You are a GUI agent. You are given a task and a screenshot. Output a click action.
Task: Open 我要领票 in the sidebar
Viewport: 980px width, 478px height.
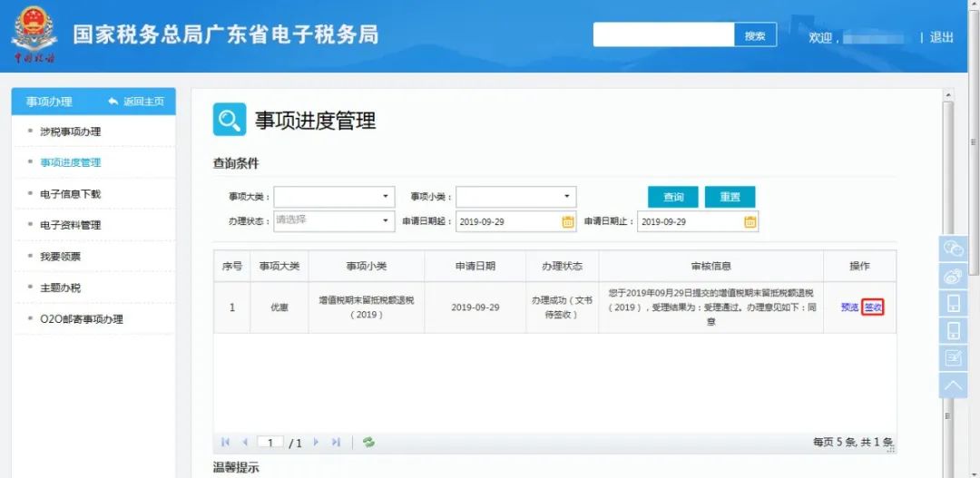pos(60,257)
